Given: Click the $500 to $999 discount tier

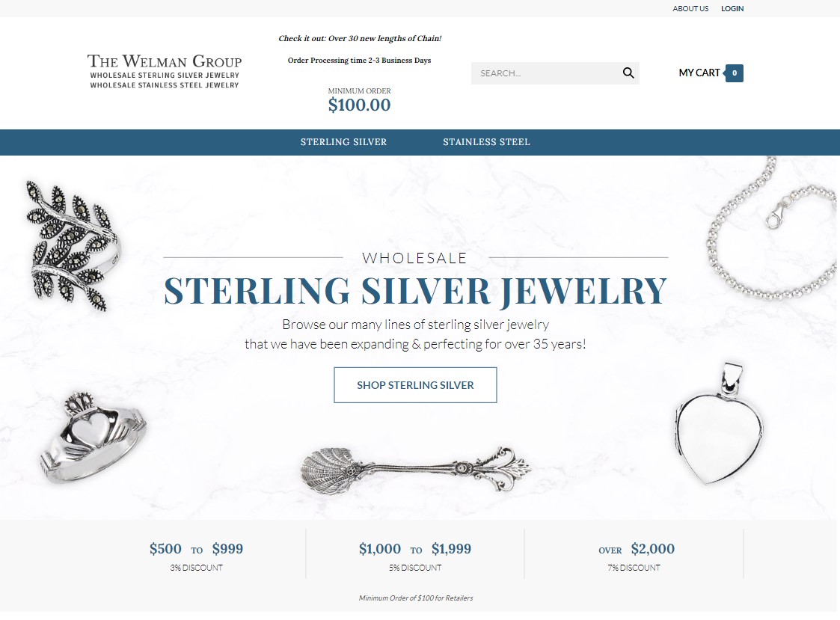Looking at the screenshot, I should point(196,556).
